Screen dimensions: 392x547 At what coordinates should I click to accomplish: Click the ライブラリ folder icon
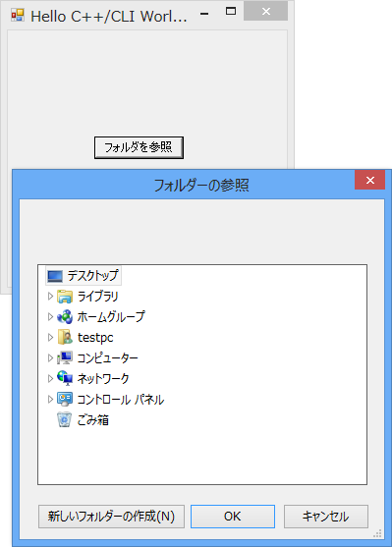tap(65, 297)
